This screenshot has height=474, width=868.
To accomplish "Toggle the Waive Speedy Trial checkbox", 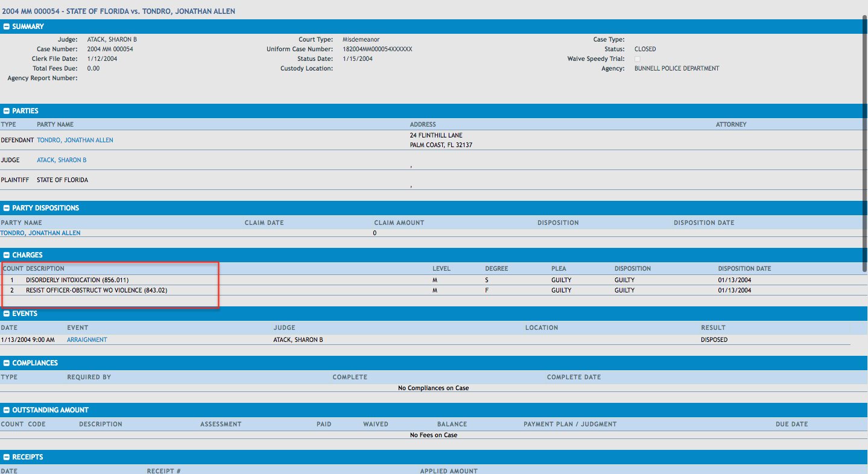I will [x=638, y=59].
